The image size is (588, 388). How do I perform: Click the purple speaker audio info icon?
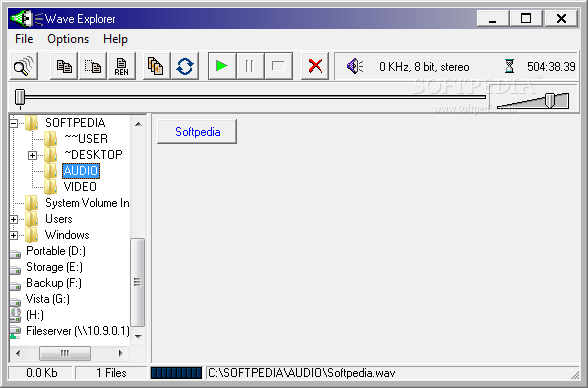tap(354, 66)
